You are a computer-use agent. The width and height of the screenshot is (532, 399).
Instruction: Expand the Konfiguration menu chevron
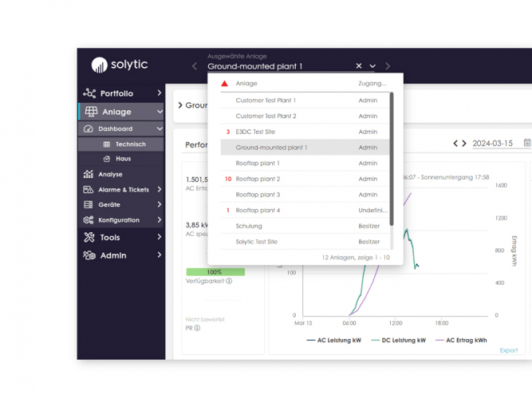[x=160, y=219]
